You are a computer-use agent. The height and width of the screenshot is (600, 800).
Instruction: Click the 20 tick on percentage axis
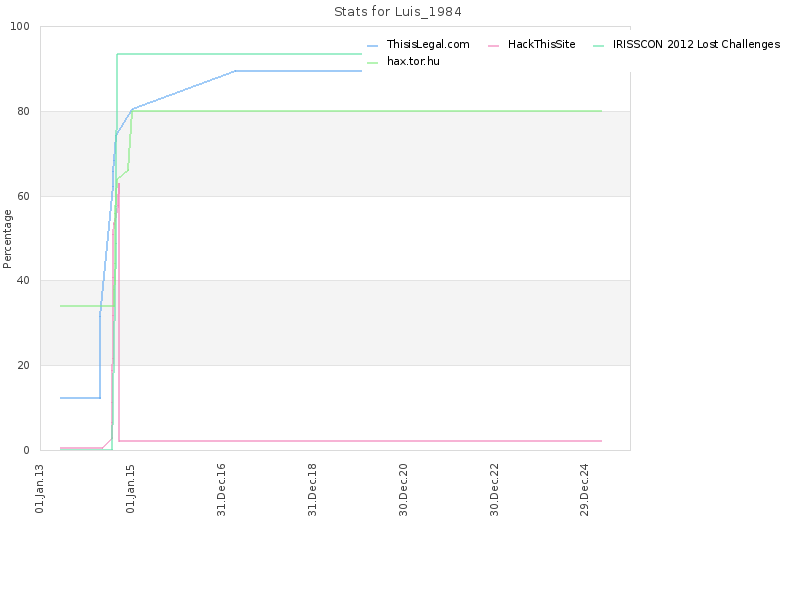click(23, 365)
